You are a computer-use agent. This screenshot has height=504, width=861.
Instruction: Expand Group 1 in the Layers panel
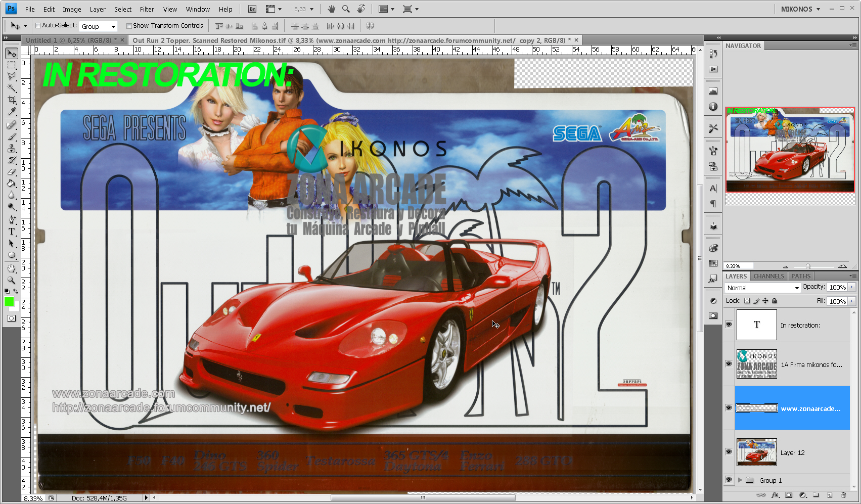tap(740, 480)
